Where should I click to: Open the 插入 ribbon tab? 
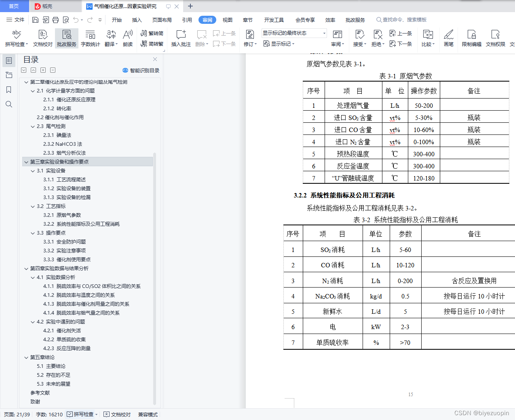[x=137, y=20]
